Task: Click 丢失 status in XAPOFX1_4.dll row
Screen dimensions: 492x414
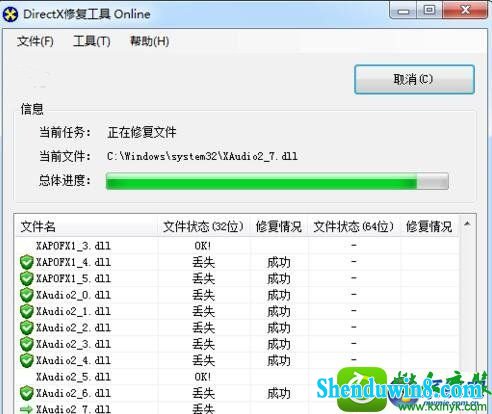Action: (203, 262)
